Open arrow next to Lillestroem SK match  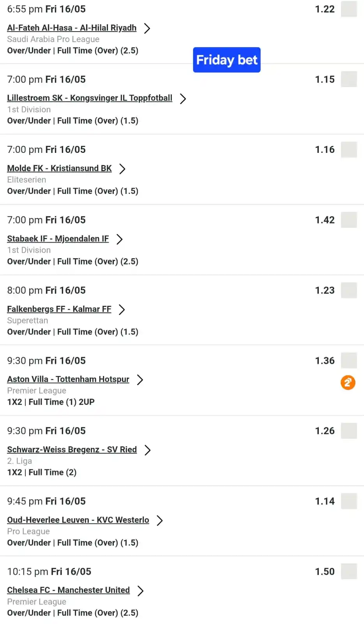(x=183, y=99)
